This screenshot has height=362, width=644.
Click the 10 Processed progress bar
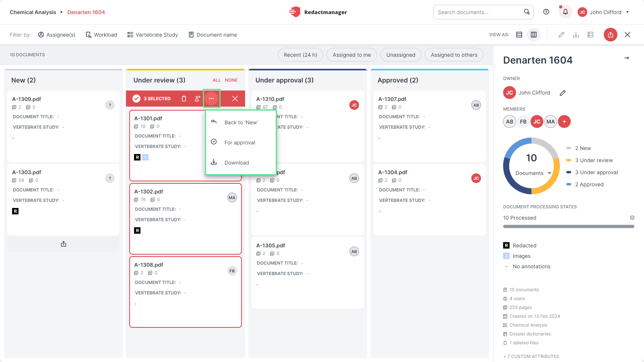click(x=569, y=226)
